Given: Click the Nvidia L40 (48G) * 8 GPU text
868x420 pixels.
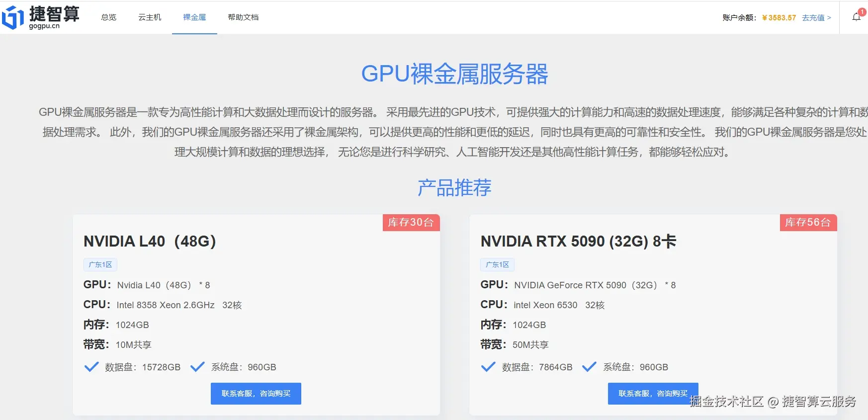Looking at the screenshot, I should [x=164, y=285].
